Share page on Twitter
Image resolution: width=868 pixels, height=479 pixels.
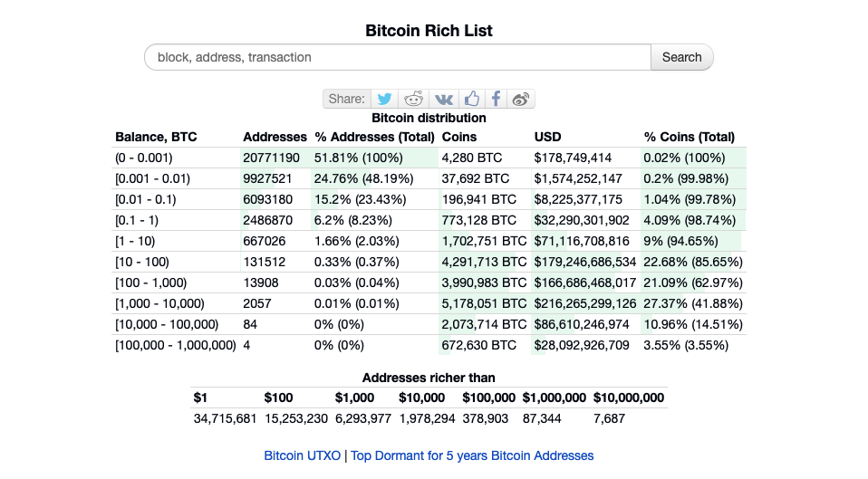[385, 99]
